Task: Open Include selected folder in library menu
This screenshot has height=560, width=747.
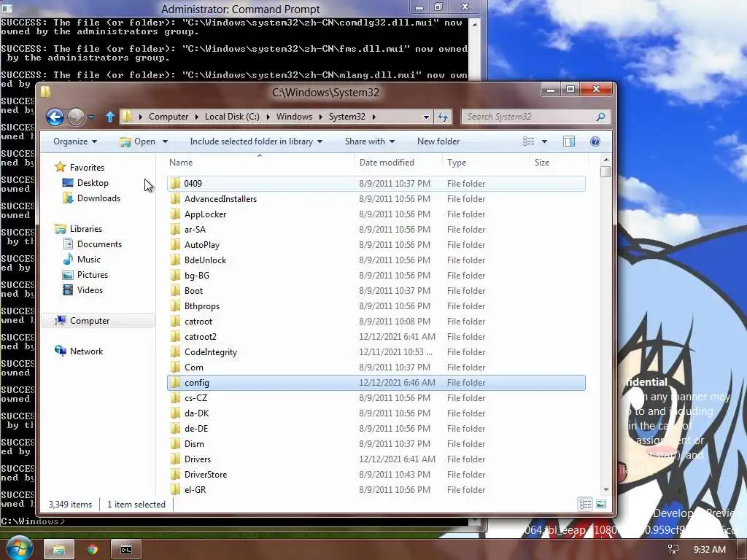Action: tap(256, 141)
